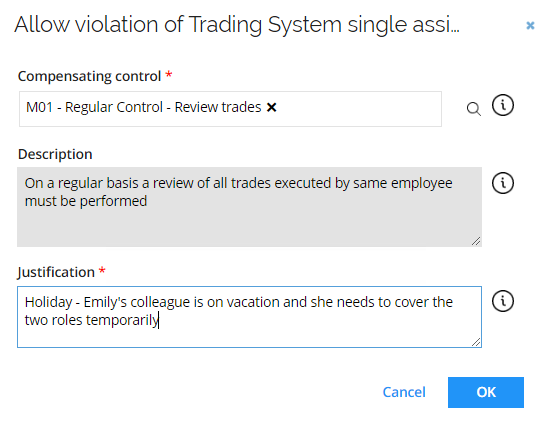Click the Description label
The width and height of the screenshot is (545, 421).
55,154
